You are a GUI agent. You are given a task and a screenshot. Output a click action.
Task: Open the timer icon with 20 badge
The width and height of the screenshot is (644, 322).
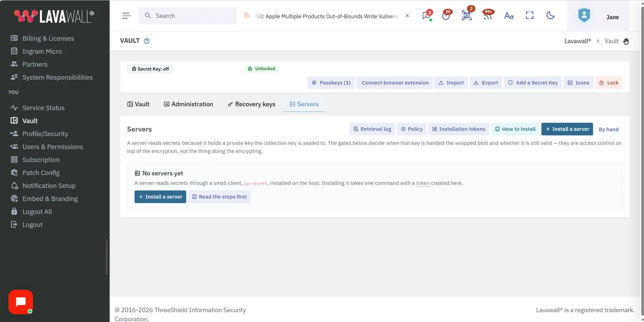446,16
